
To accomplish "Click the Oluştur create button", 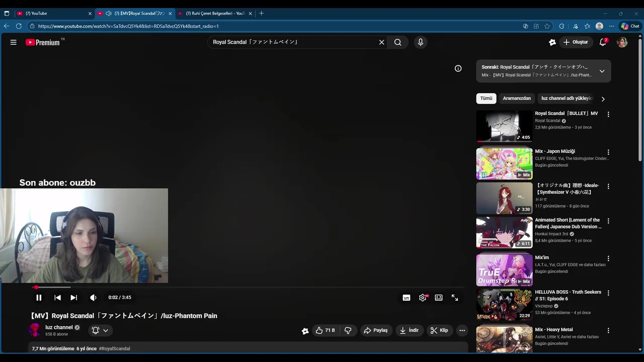I will tap(576, 42).
